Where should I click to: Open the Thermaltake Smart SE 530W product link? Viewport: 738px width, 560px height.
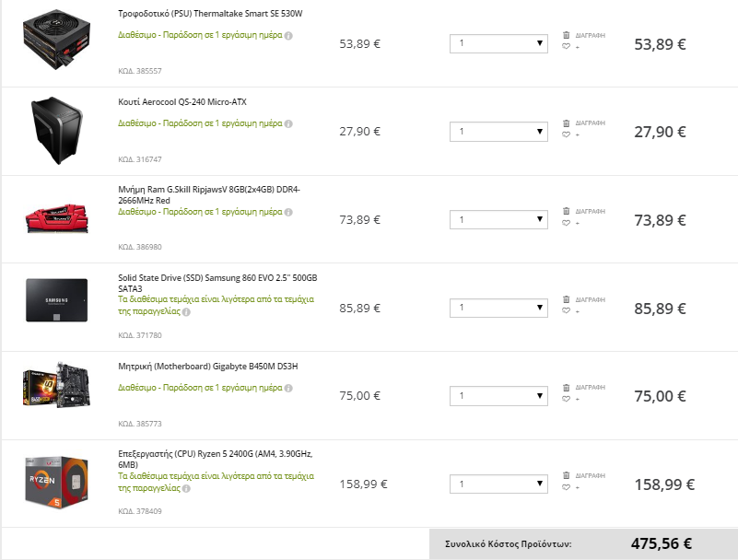click(210, 14)
